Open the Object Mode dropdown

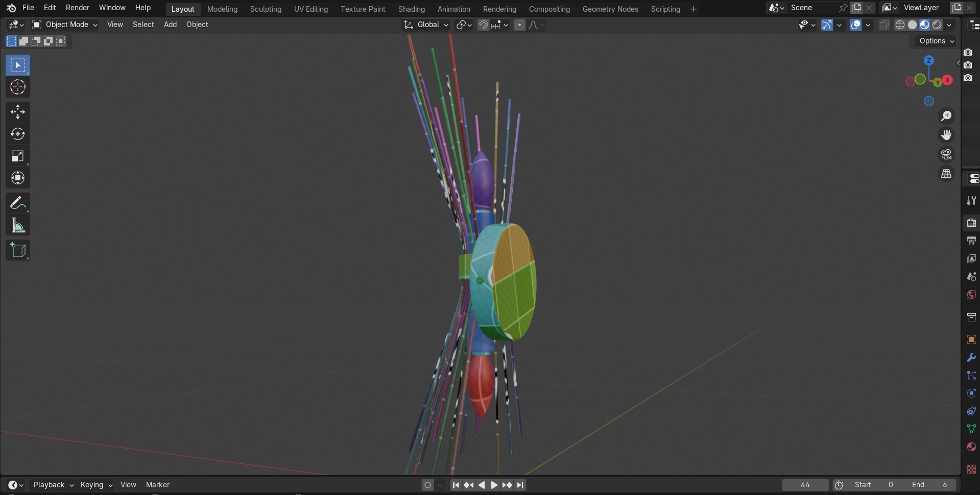pyautogui.click(x=64, y=25)
